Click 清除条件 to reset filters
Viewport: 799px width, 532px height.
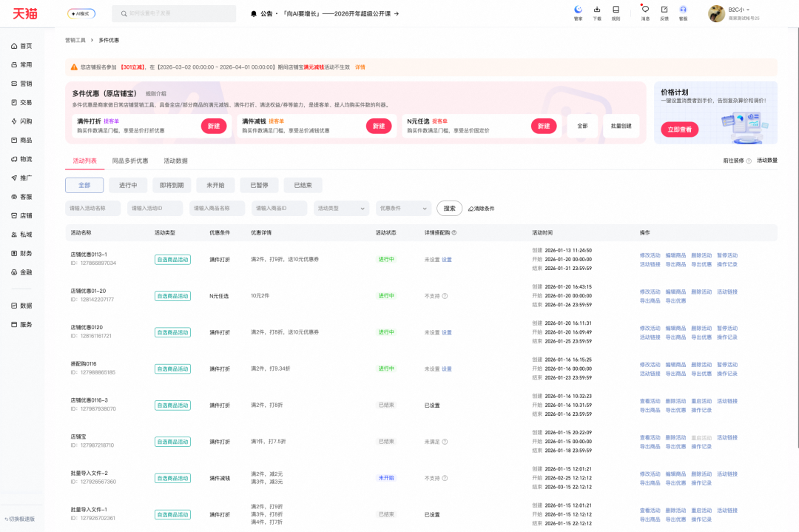(x=481, y=209)
